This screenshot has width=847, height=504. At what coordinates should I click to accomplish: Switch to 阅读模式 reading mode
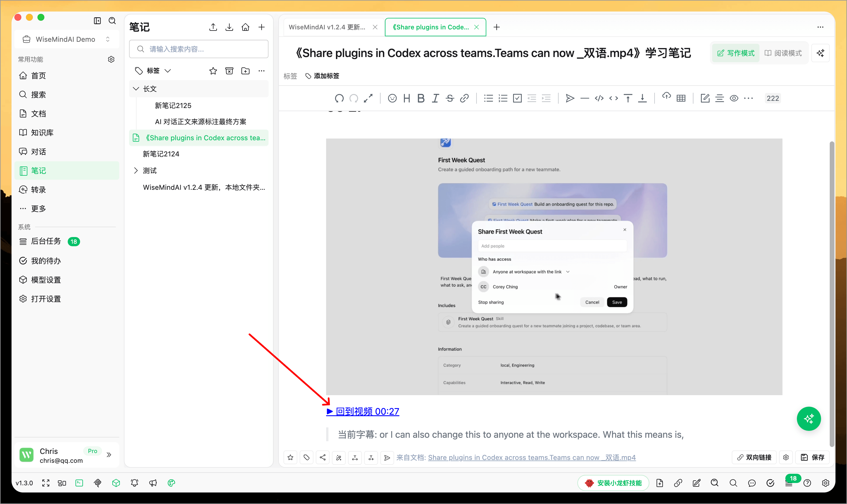(783, 53)
